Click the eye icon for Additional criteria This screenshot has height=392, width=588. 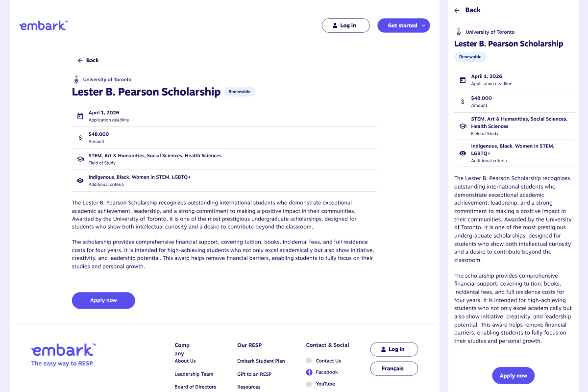pyautogui.click(x=80, y=181)
